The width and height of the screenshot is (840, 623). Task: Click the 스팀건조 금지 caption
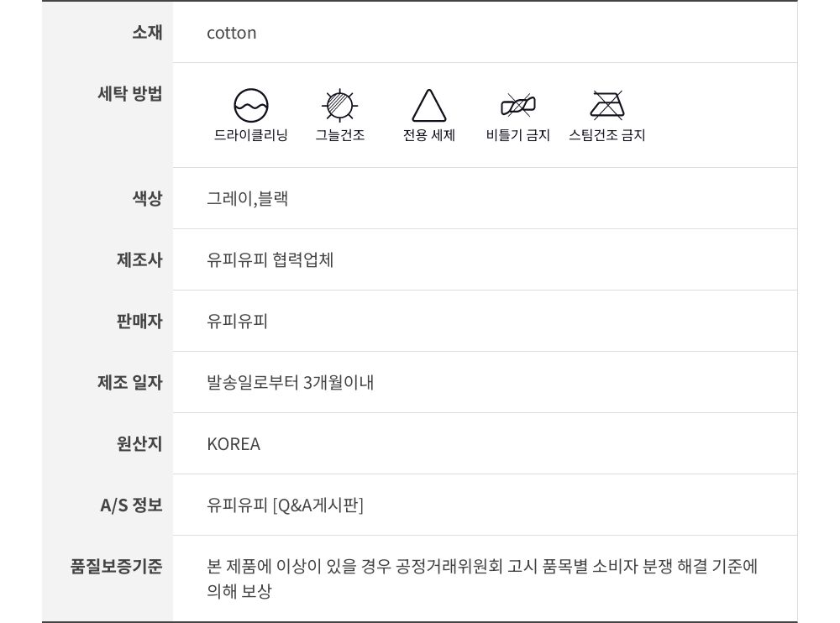[x=606, y=135]
